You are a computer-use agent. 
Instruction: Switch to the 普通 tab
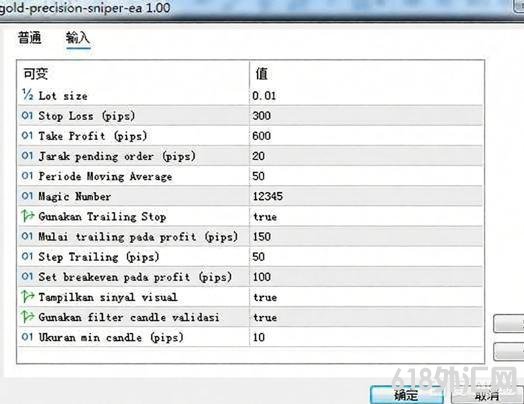pyautogui.click(x=30, y=38)
